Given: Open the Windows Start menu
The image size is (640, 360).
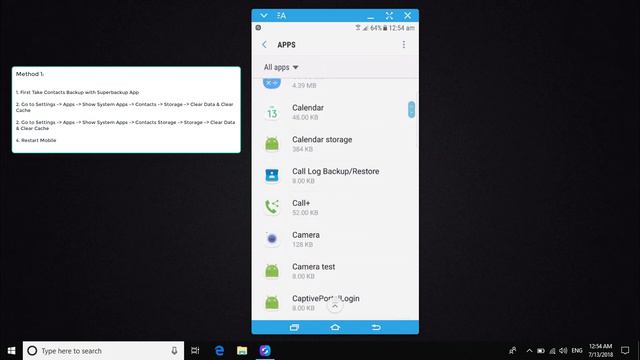Looking at the screenshot, I should pos(11,351).
